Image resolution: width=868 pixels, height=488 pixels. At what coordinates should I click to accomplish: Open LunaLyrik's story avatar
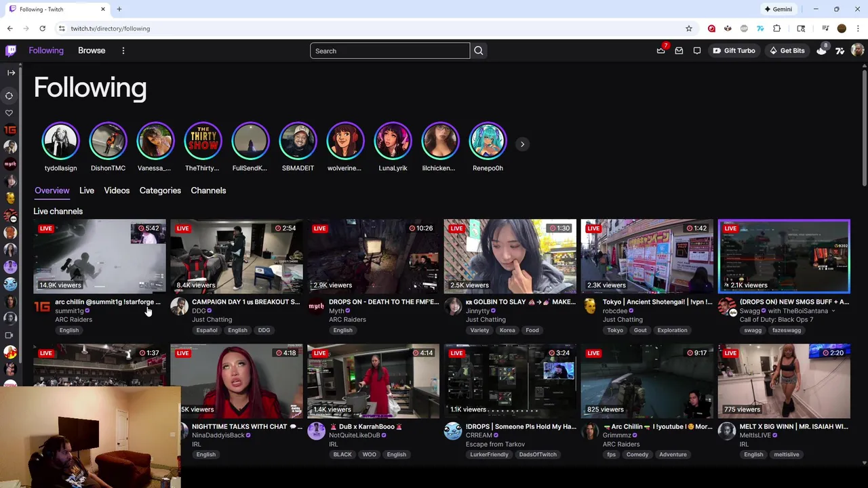393,141
